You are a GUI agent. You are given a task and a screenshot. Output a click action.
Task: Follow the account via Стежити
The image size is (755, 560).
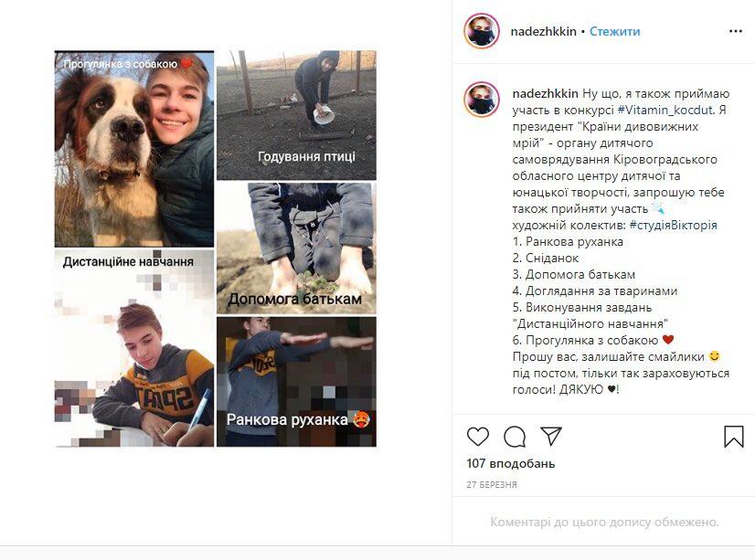point(614,31)
